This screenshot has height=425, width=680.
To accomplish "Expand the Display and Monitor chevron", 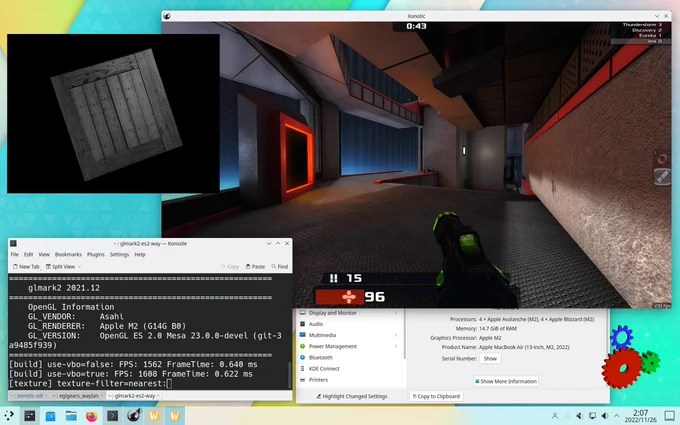I will click(x=396, y=313).
